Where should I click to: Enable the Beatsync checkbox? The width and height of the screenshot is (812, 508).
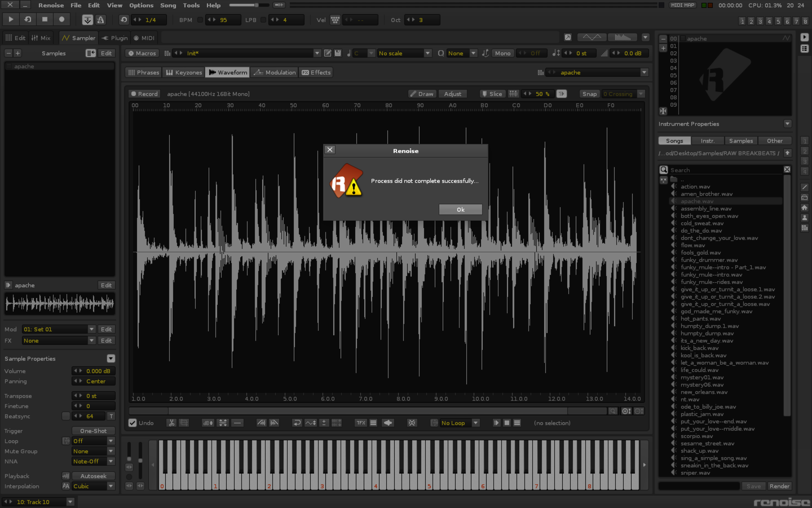(x=66, y=416)
